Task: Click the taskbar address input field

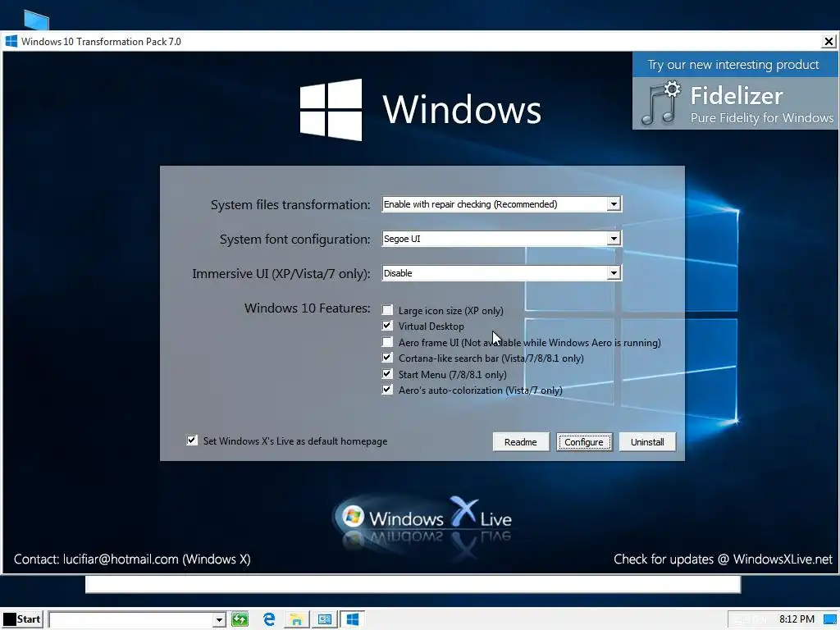Action: click(x=130, y=620)
